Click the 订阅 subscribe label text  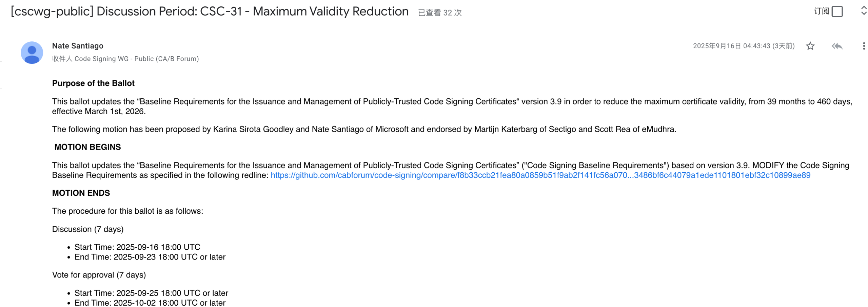point(821,12)
